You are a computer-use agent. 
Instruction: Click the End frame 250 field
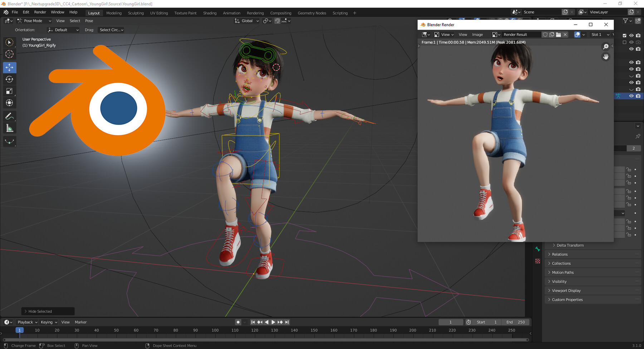[x=515, y=322]
